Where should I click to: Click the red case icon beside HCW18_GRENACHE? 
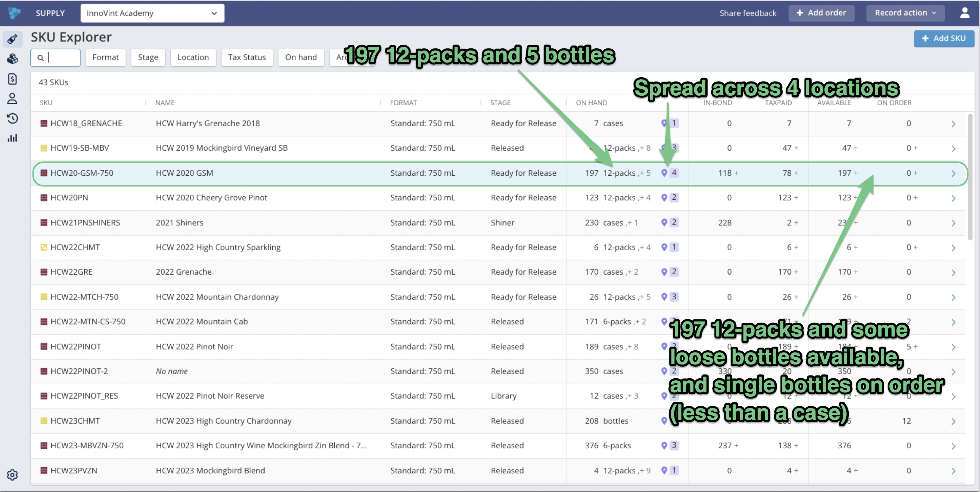(44, 123)
